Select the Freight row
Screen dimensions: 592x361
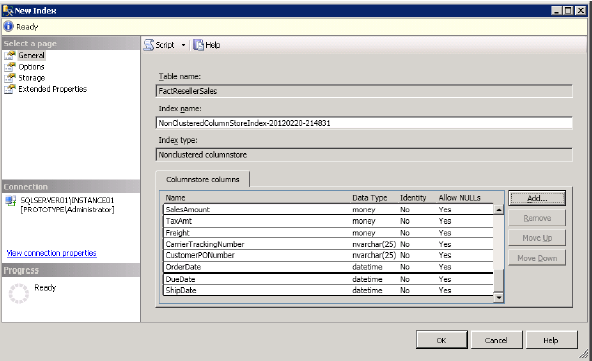click(328, 233)
